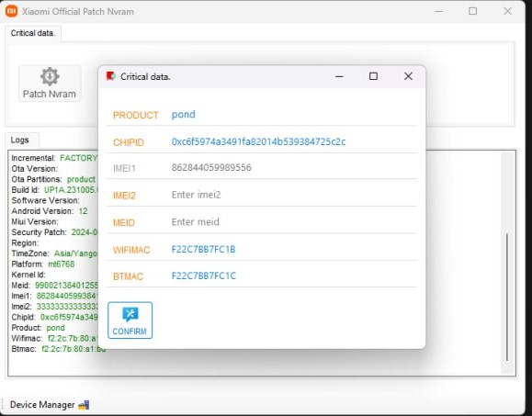Screen dimensions: 532x416
Task: Minimize the Critical data dialog
Action: pyautogui.click(x=339, y=76)
